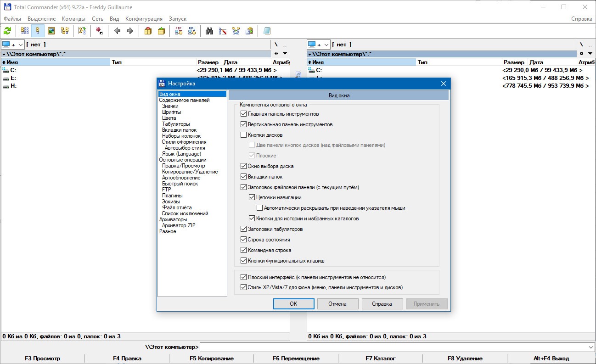Click Справка button in settings dialog
596x364 pixels.
click(382, 304)
